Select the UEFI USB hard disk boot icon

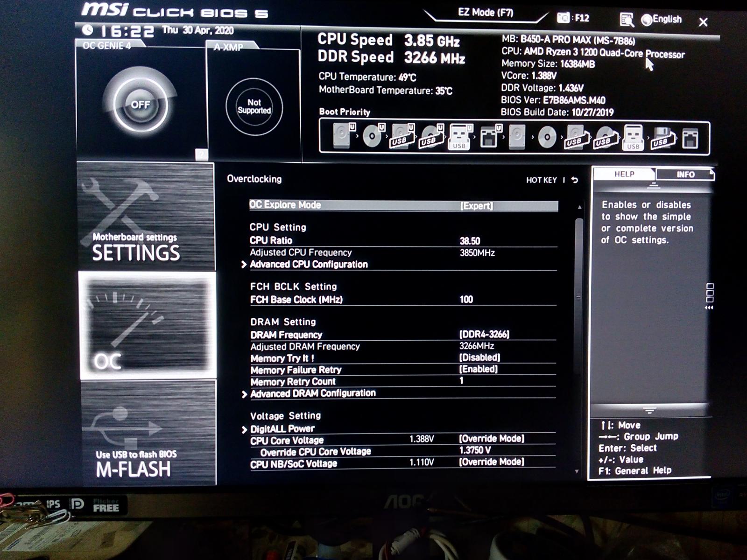pos(402,137)
